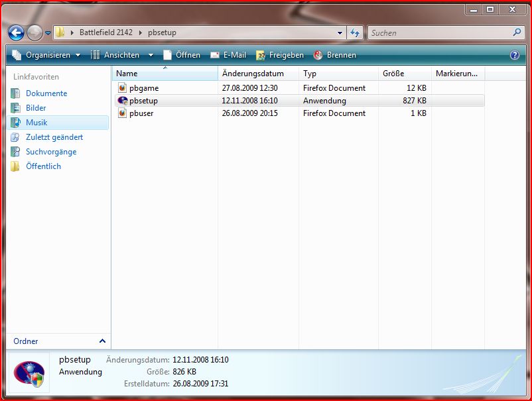This screenshot has width=532, height=401.
Task: Minimize the Explorer window
Action: (x=474, y=10)
